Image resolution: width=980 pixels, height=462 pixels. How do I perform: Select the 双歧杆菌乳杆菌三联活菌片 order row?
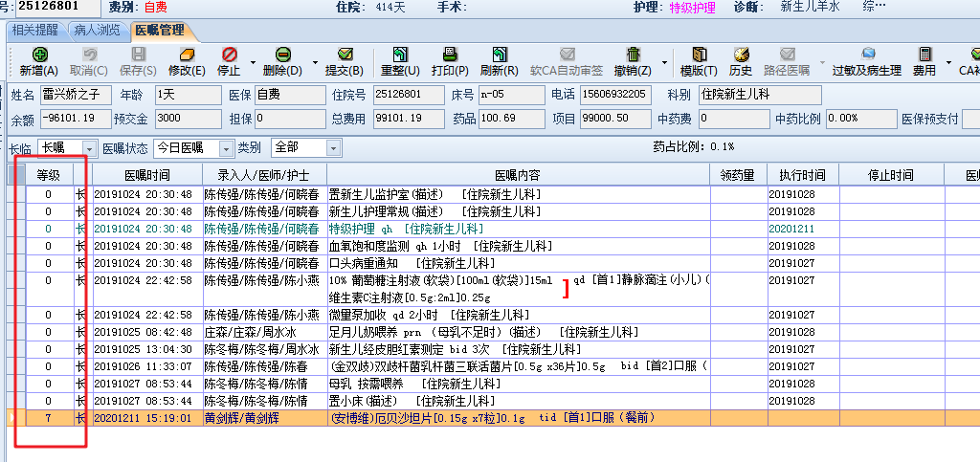tap(494, 365)
